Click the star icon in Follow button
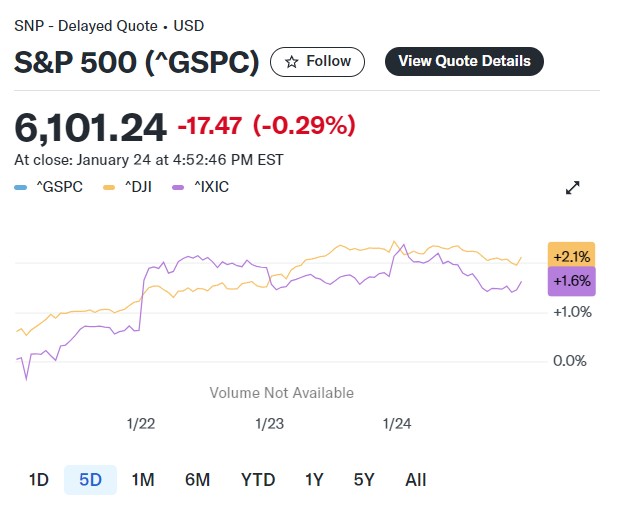This screenshot has width=617, height=511. [x=292, y=62]
